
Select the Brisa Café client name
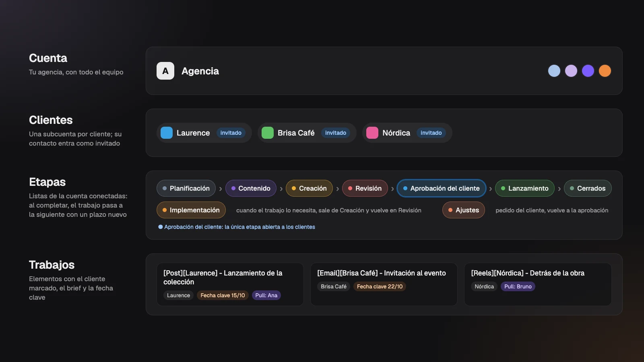pyautogui.click(x=296, y=133)
